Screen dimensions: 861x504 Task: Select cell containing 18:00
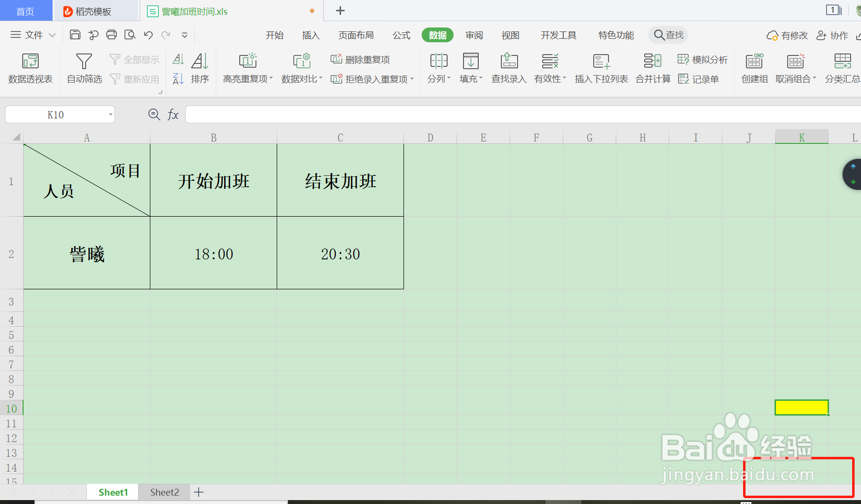coord(213,253)
